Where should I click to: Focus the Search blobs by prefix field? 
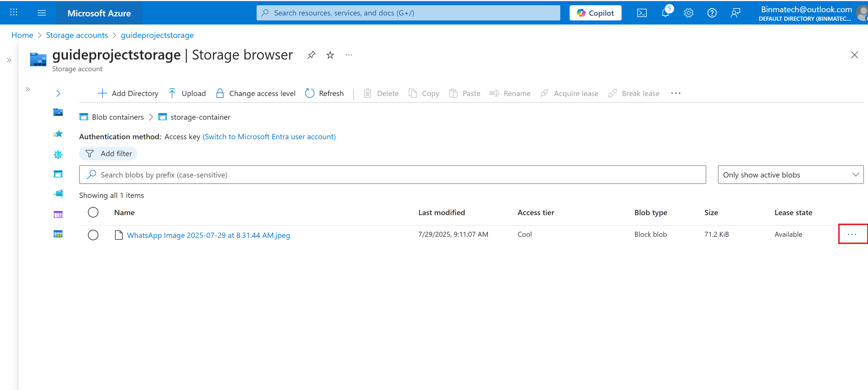392,175
